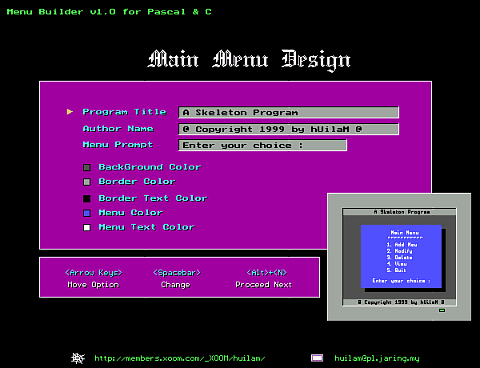Click the Arrow Keys Move Option hint

coord(94,278)
